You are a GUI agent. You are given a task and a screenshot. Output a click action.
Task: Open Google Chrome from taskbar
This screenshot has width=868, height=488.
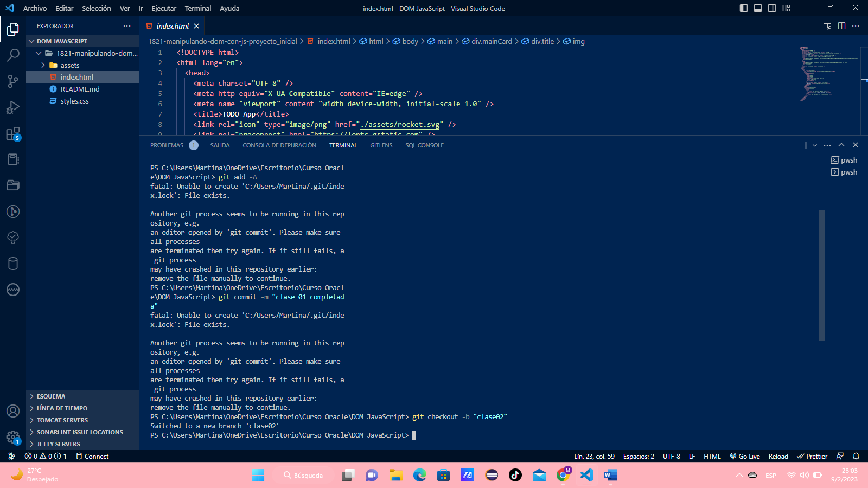pos(563,475)
